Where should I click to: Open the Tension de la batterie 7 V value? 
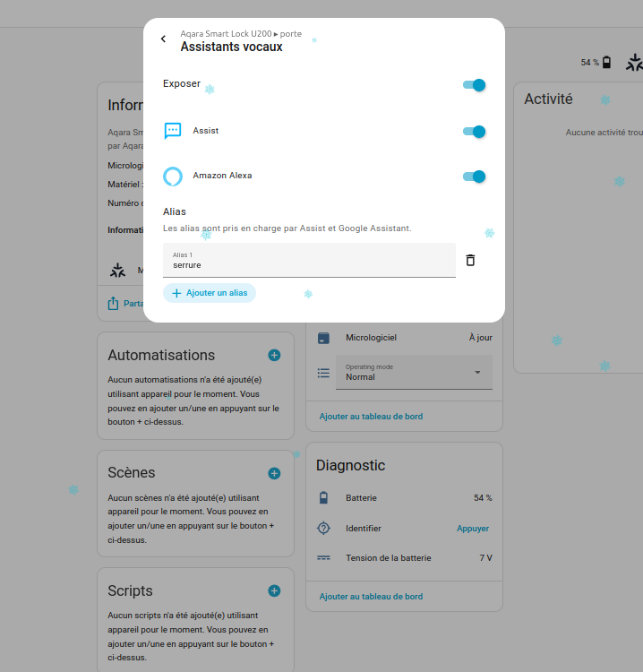point(485,558)
